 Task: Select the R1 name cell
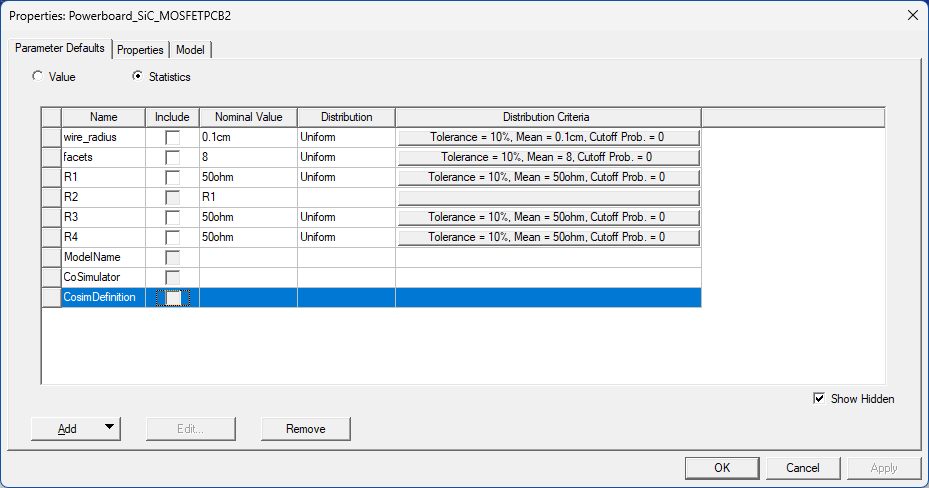[104, 178]
